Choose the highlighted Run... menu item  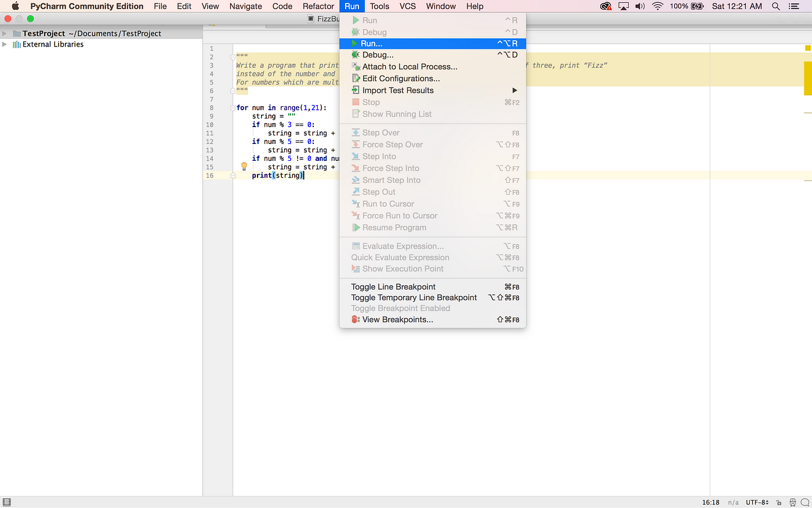[x=433, y=44]
